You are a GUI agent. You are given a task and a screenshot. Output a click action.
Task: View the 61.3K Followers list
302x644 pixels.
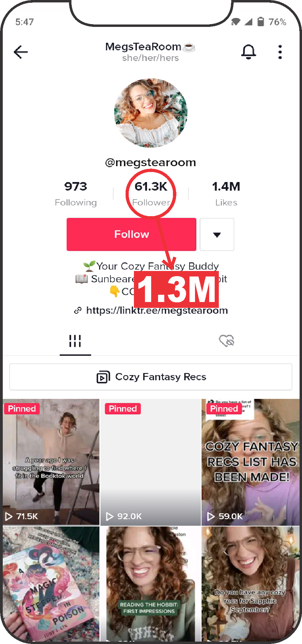pyautogui.click(x=151, y=193)
